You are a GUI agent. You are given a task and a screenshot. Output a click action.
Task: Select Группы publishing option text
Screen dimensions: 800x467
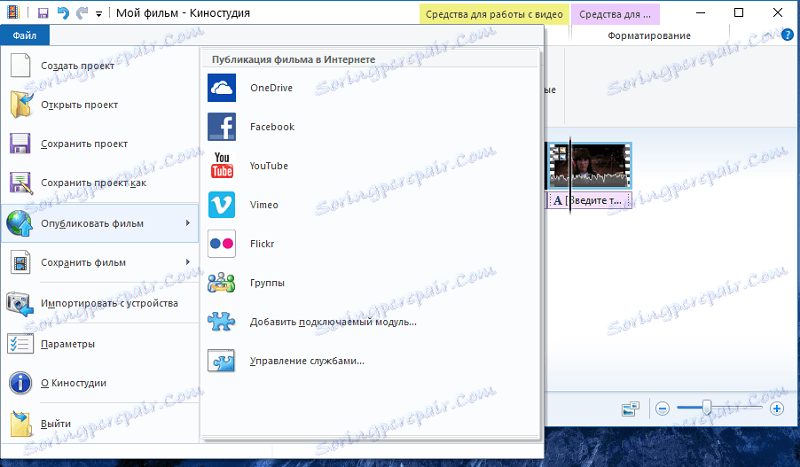click(x=267, y=283)
